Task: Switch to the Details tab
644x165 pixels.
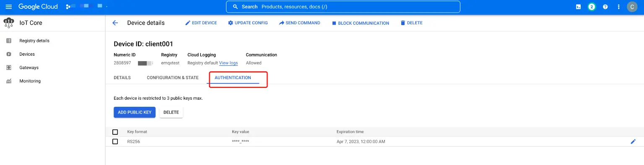Action: click(122, 77)
